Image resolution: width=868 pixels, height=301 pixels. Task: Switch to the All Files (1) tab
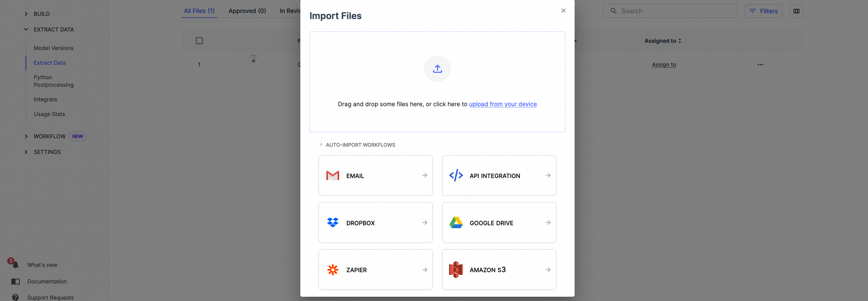click(x=199, y=11)
